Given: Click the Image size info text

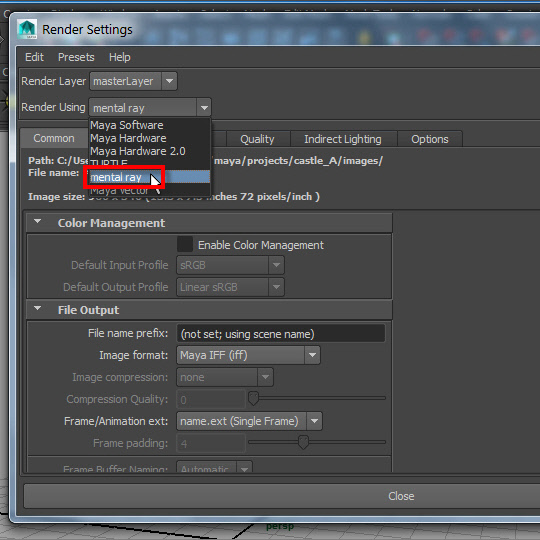Looking at the screenshot, I should (x=174, y=197).
